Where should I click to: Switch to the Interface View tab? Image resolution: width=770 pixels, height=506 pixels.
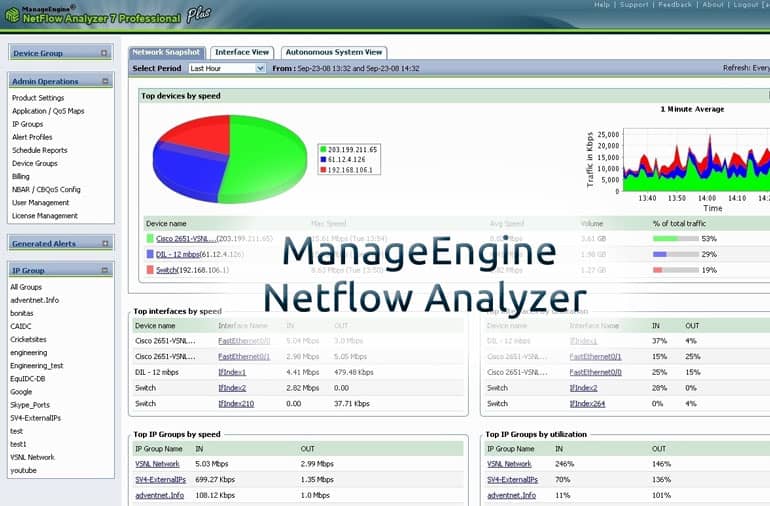coord(242,52)
